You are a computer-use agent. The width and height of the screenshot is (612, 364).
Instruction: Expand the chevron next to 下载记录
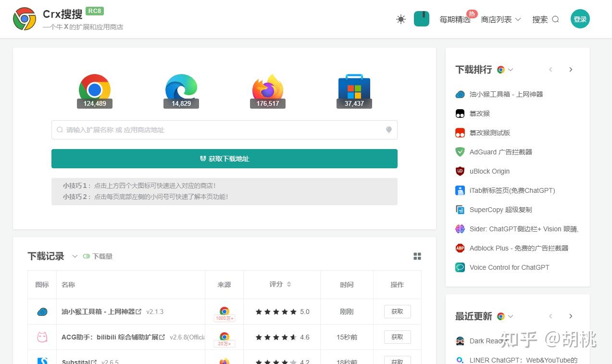pyautogui.click(x=75, y=257)
